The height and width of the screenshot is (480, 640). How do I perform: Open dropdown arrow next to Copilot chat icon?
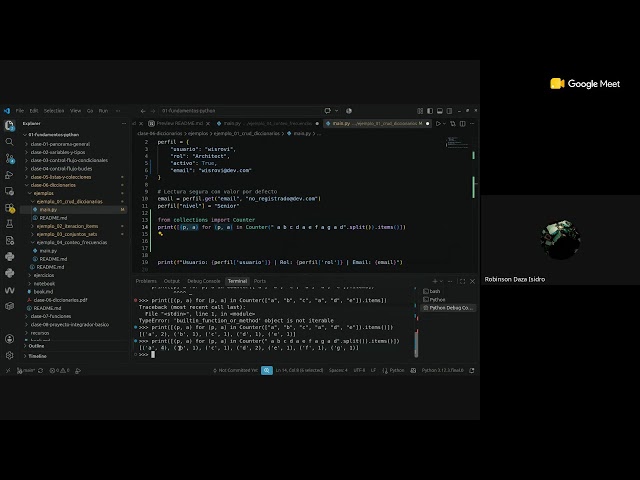336,111
